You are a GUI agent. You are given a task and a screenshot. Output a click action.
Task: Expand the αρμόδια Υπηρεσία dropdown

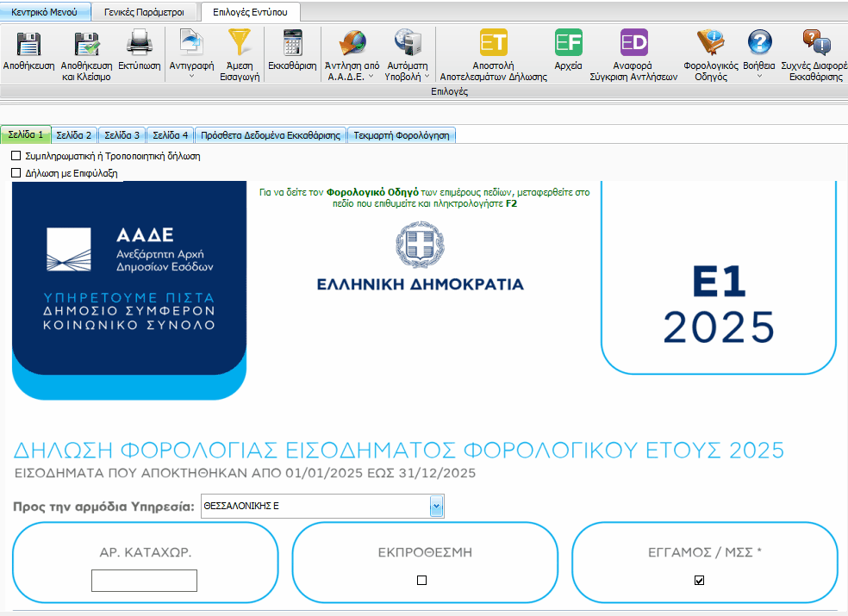click(436, 507)
